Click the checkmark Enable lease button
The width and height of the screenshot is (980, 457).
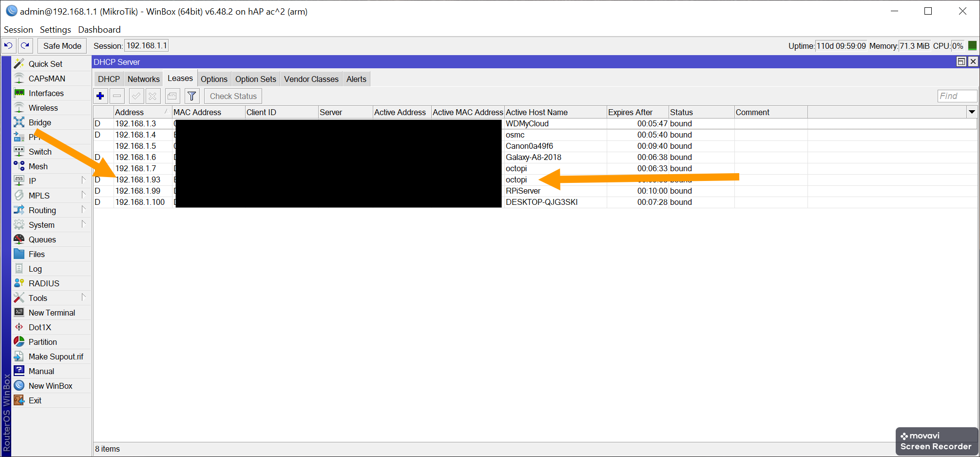pos(136,96)
